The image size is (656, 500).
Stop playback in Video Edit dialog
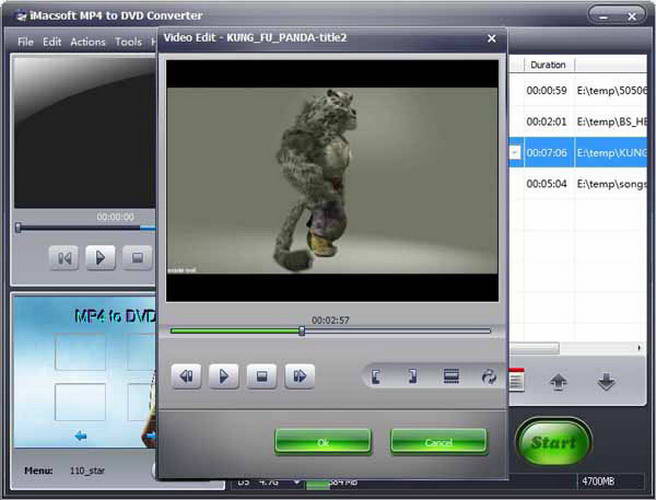[x=261, y=376]
